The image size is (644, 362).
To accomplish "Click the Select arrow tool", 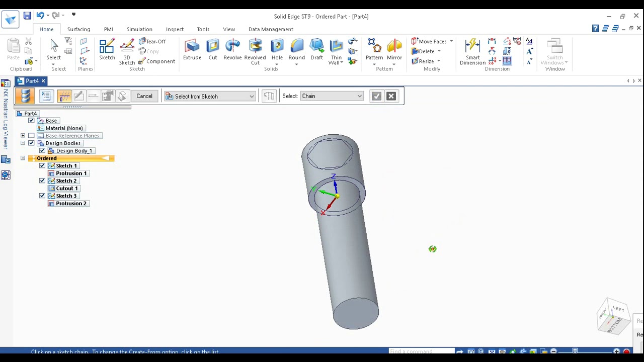I will click(54, 49).
